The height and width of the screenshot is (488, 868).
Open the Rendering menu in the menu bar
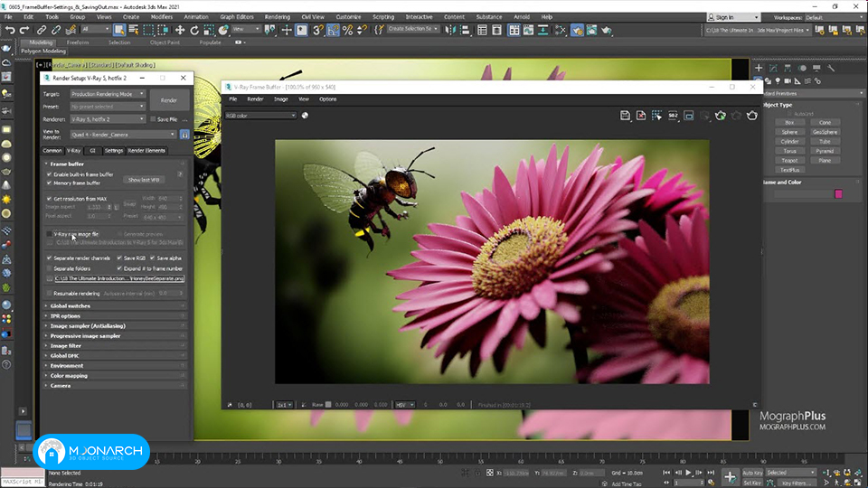[278, 17]
